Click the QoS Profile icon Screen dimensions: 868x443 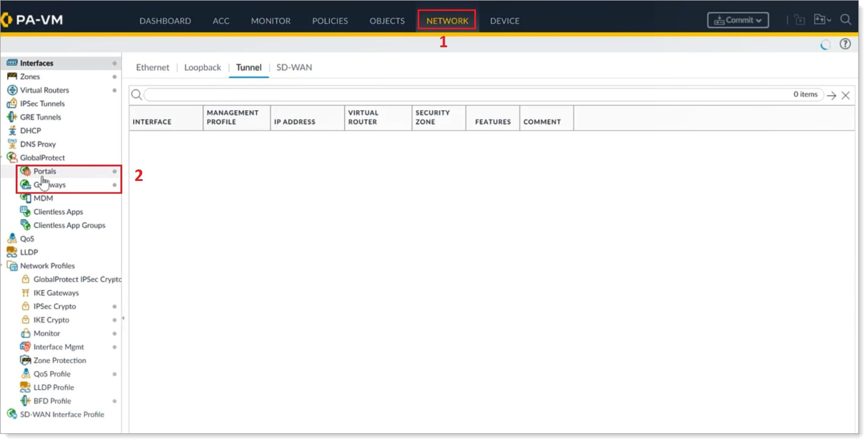coord(25,374)
